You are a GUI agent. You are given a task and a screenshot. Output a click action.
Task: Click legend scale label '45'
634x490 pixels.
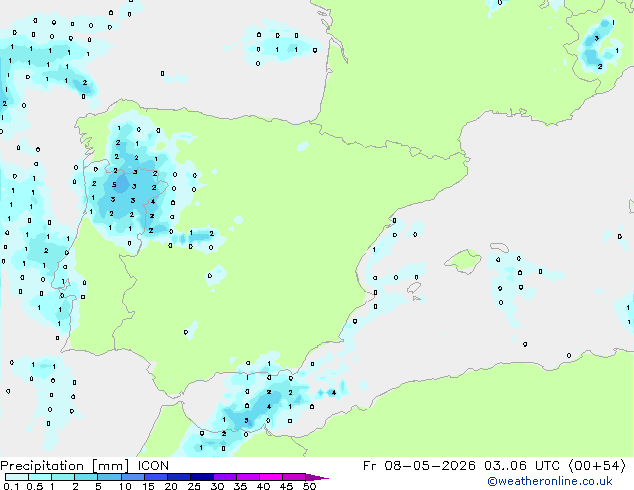tap(286, 486)
